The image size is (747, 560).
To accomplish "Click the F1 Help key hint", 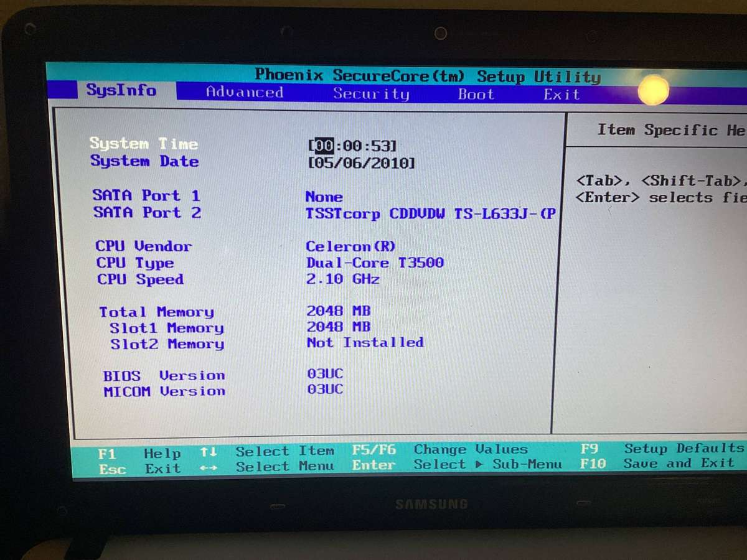I will point(140,454).
